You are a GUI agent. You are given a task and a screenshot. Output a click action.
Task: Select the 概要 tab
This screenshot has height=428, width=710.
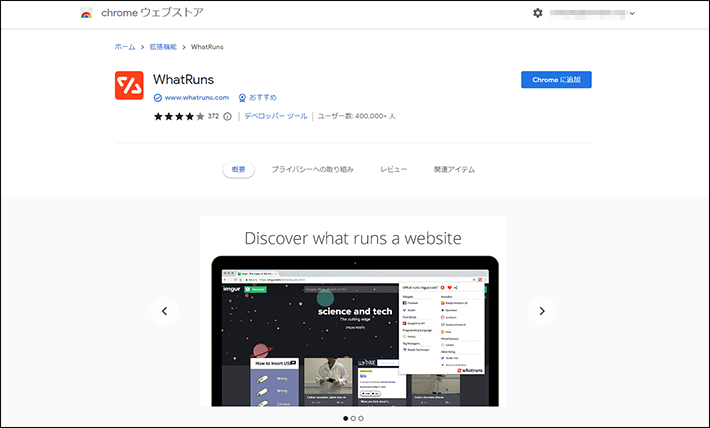pos(239,169)
